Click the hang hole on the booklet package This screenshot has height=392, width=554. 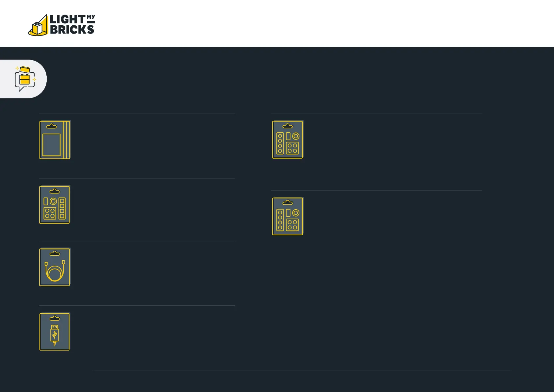click(x=52, y=126)
